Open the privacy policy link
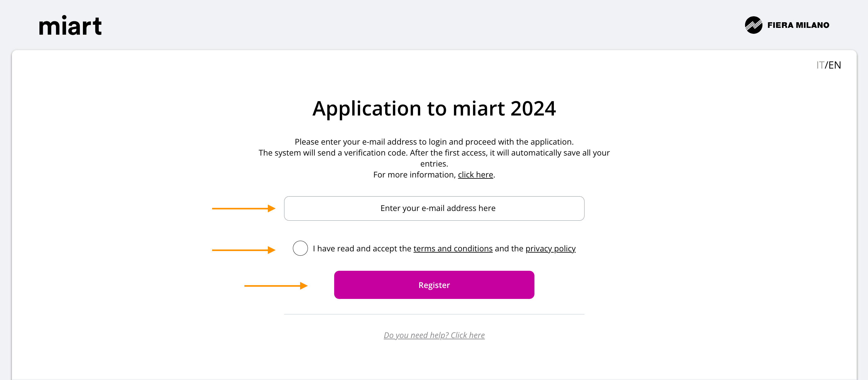This screenshot has height=380, width=868. [550, 249]
